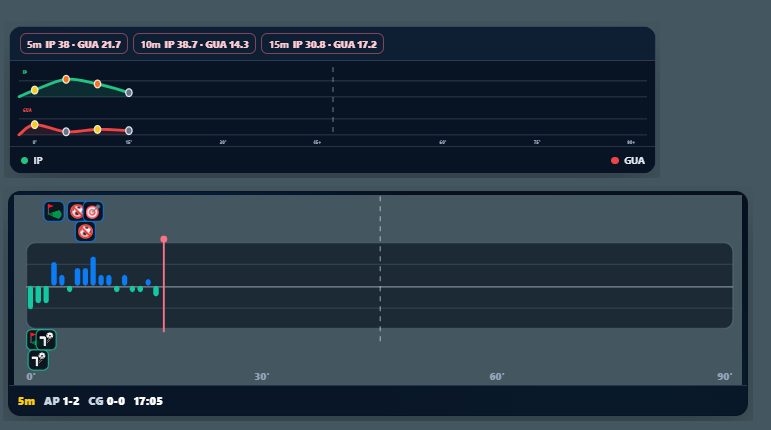Click the pink current-time marker on the timeline

click(164, 239)
